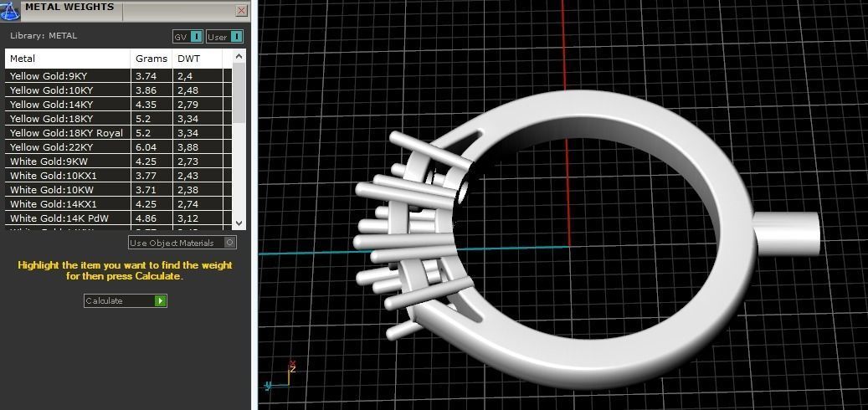Viewport: 868px width, 410px height.
Task: Enable Use Object Materials option
Action: (182, 243)
